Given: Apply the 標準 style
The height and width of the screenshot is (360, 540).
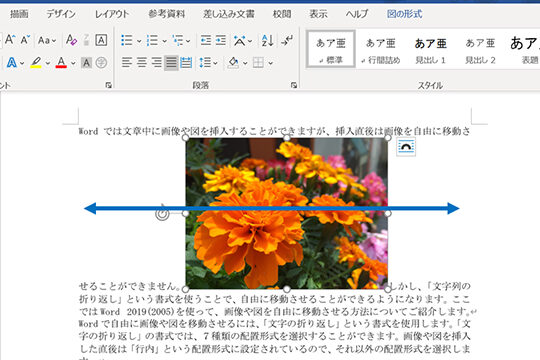Looking at the screenshot, I should [x=331, y=49].
